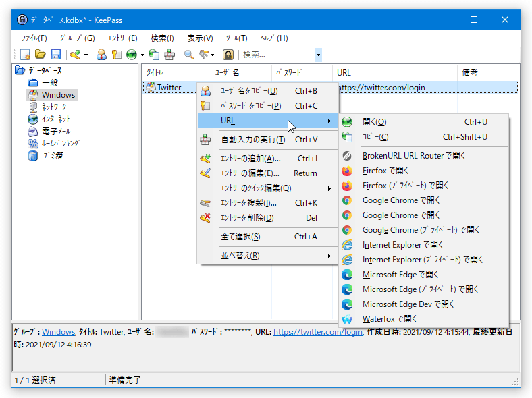This screenshot has width=532, height=398.
Task: Click the Copy URL to clipboard toolbar icon
Action: click(x=154, y=55)
